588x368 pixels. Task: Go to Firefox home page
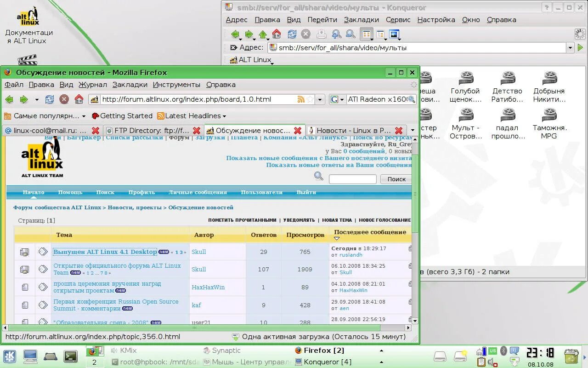(79, 99)
